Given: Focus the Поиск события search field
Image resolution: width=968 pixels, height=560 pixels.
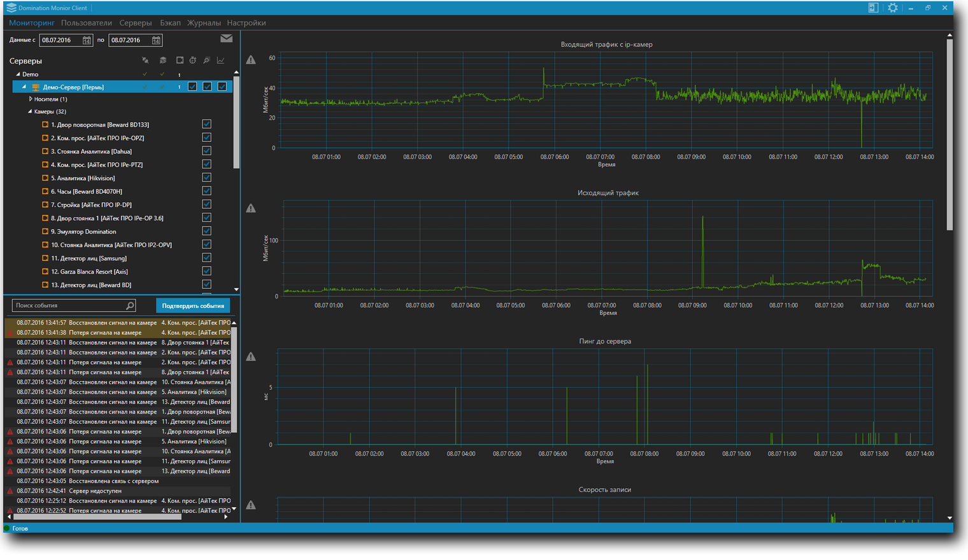Looking at the screenshot, I should point(69,305).
